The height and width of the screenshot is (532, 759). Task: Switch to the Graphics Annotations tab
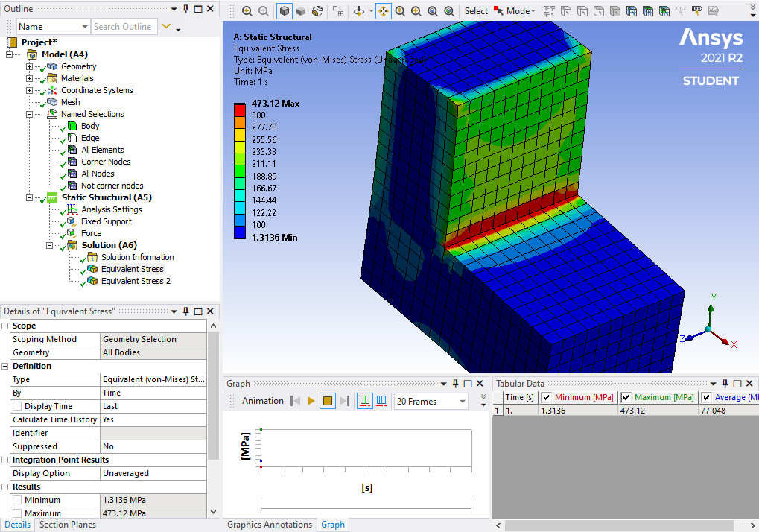[270, 525]
